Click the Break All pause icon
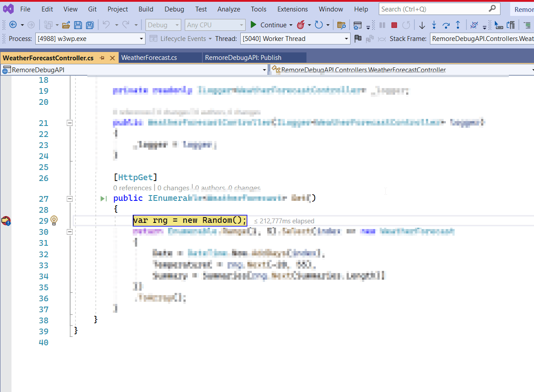The width and height of the screenshot is (534, 392). coord(382,25)
